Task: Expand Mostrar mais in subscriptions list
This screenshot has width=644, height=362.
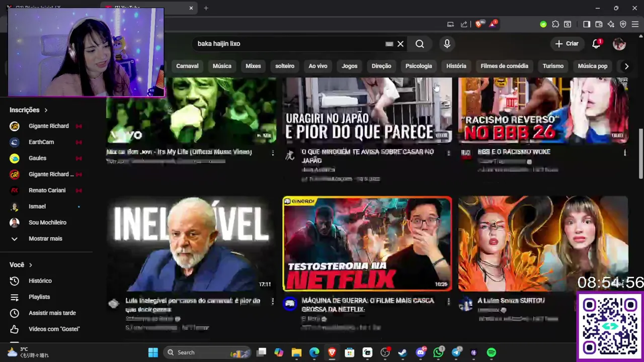Action: (45, 238)
